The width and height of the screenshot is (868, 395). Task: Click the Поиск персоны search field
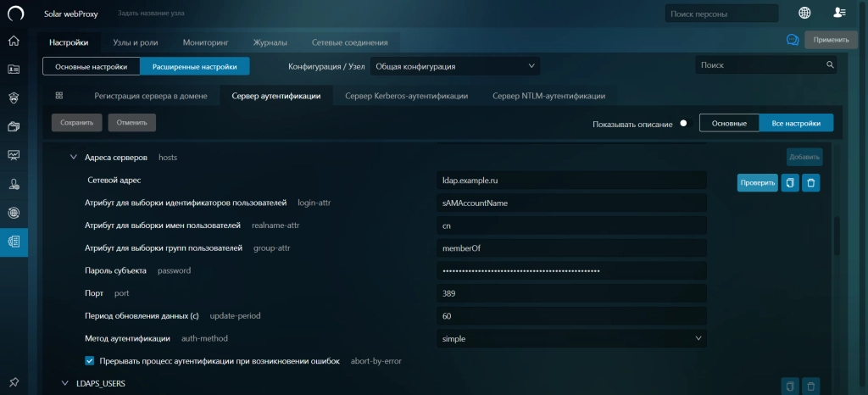tap(721, 14)
